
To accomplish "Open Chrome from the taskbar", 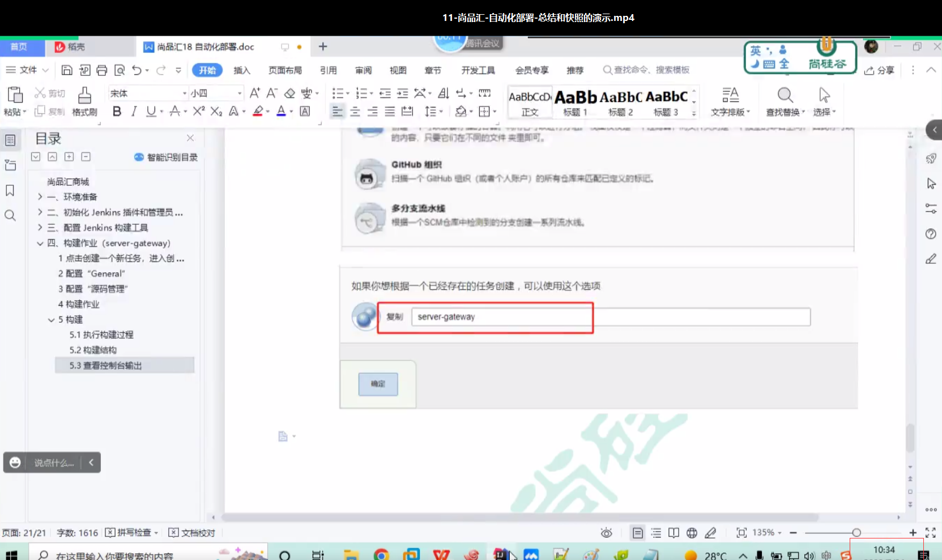I will (x=381, y=555).
